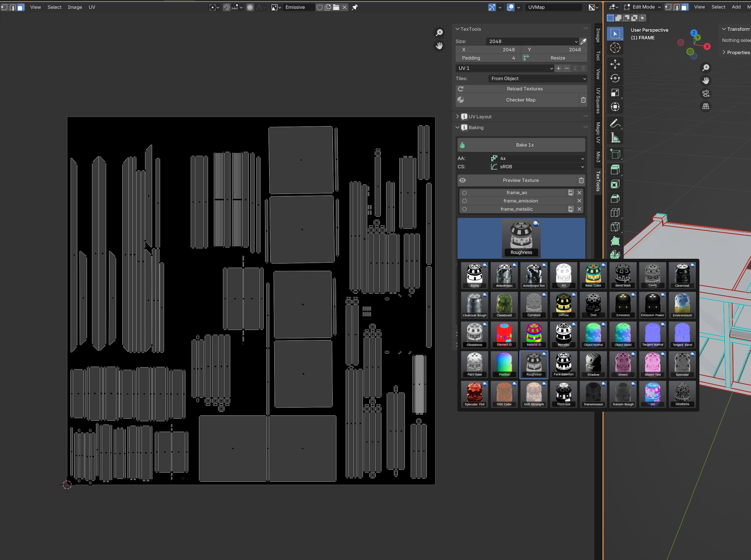Click the Preview Texture button
The height and width of the screenshot is (560, 751).
517,180
